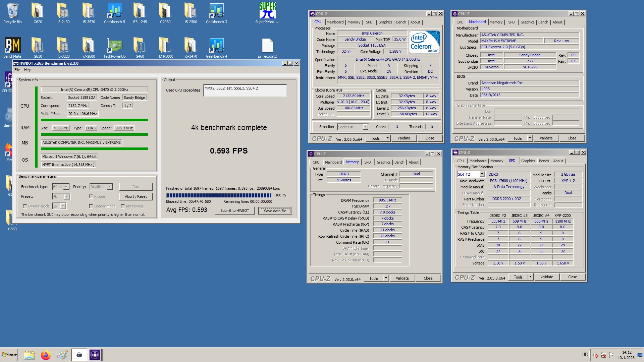Click Save data file button
644x362 pixels.
pos(275,210)
